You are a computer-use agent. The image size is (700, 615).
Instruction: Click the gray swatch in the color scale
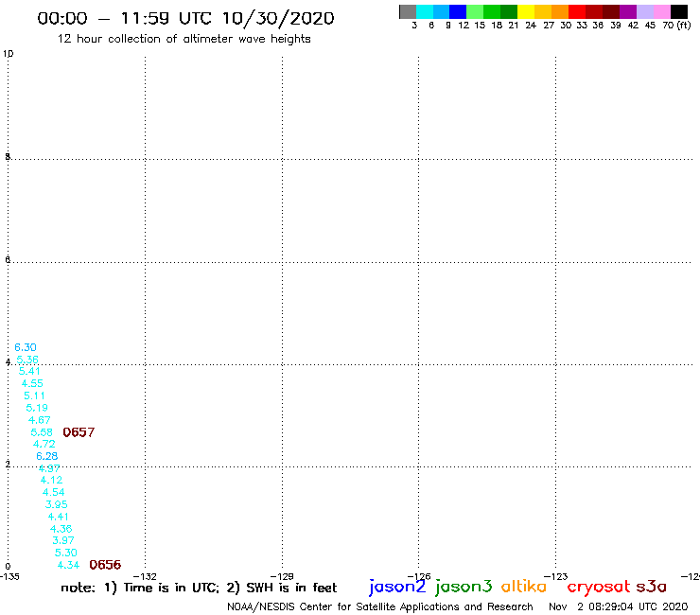coord(408,12)
